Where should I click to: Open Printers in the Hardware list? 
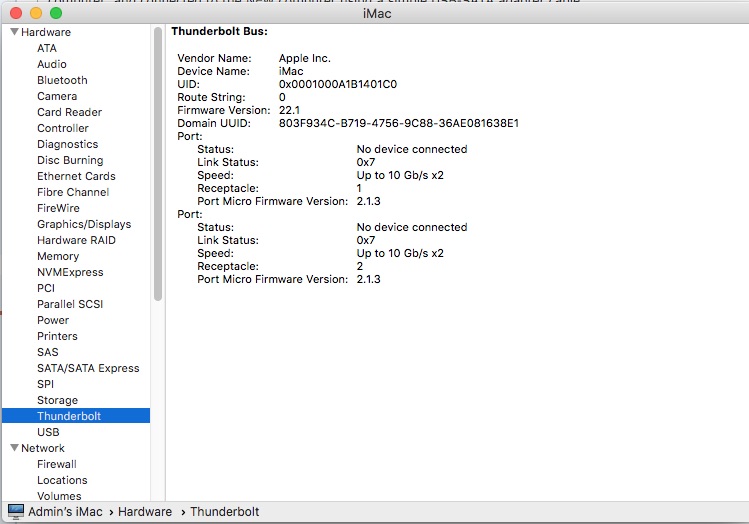tap(57, 336)
